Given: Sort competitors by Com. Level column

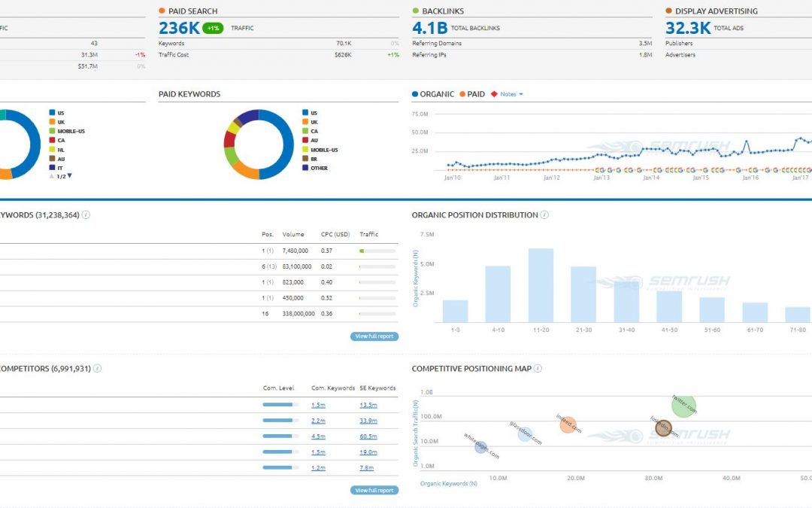Looking at the screenshot, I should [278, 388].
